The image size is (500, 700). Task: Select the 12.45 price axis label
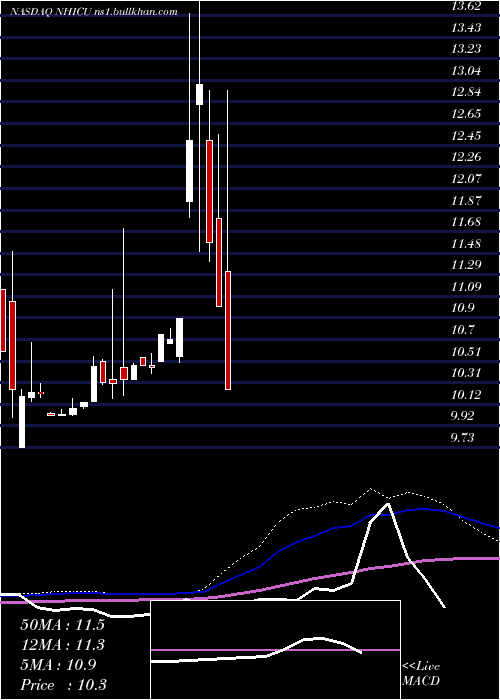point(466,136)
